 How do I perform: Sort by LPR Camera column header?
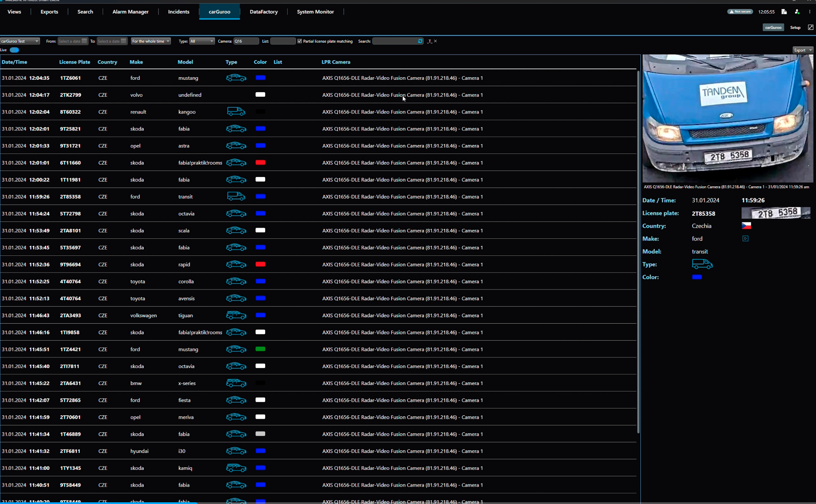click(x=336, y=62)
